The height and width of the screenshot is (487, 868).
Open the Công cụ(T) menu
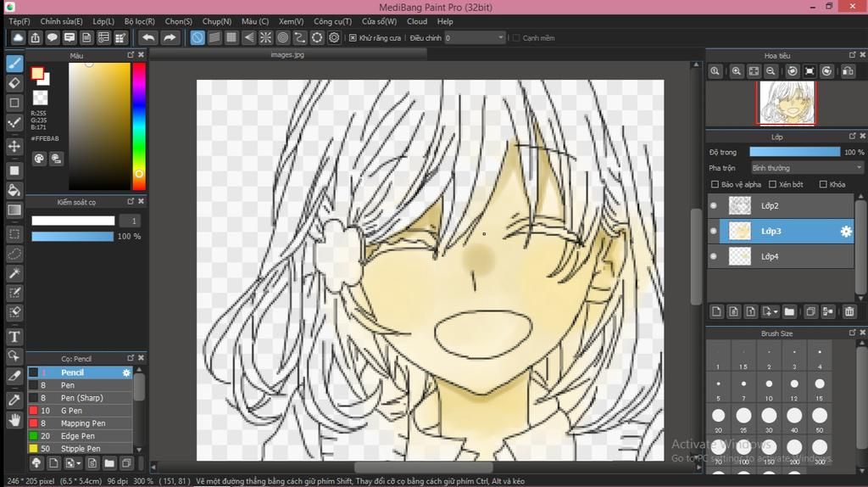pos(332,21)
